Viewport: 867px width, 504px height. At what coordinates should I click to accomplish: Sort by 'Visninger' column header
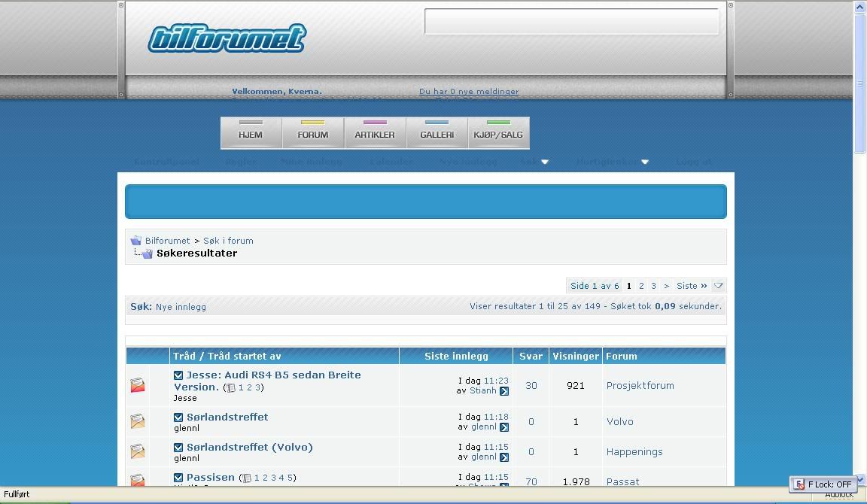point(576,357)
